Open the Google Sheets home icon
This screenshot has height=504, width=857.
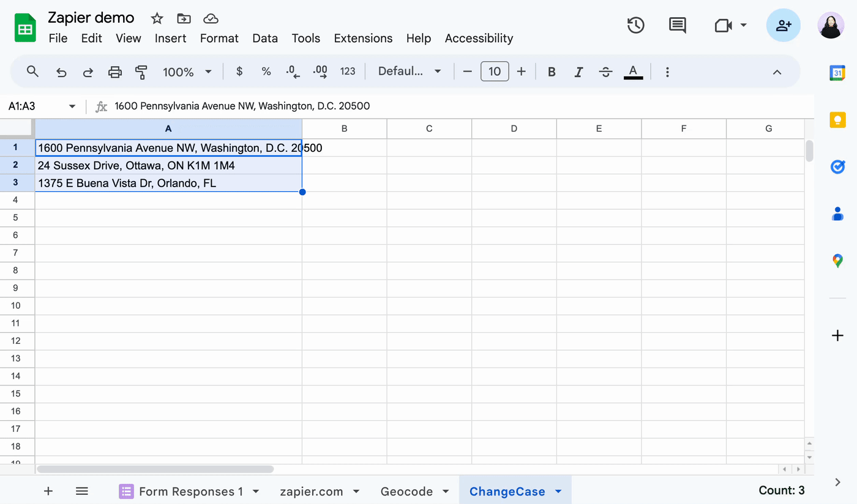25,28
